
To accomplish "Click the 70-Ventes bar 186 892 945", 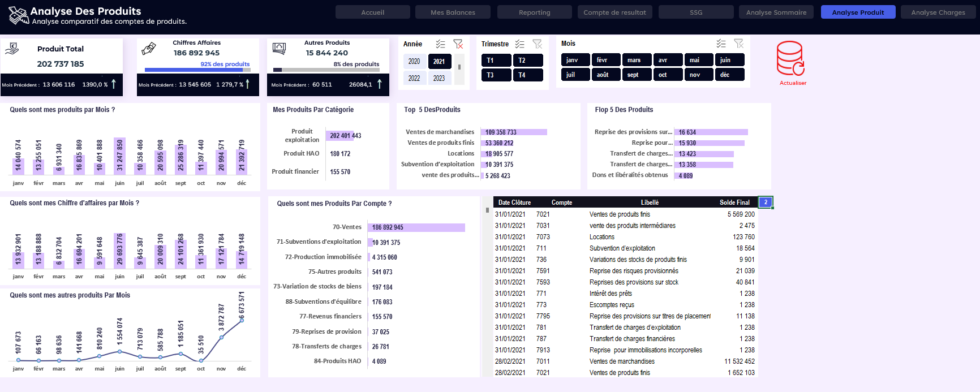I will [x=416, y=227].
